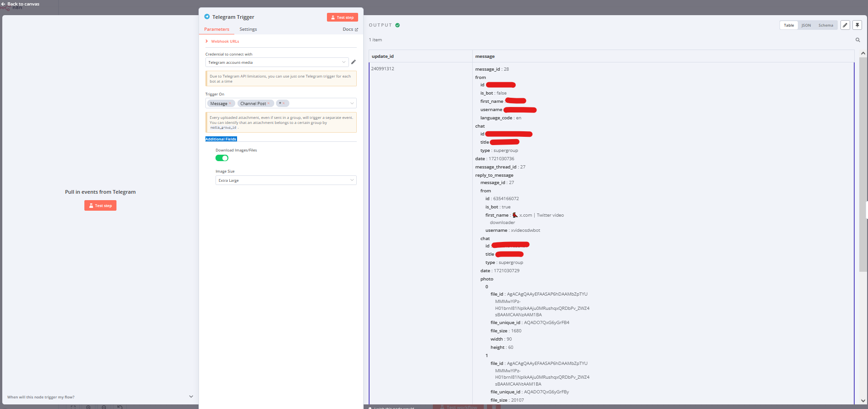Click 'id : 6354166072' entry
The image size is (868, 409).
click(502, 199)
